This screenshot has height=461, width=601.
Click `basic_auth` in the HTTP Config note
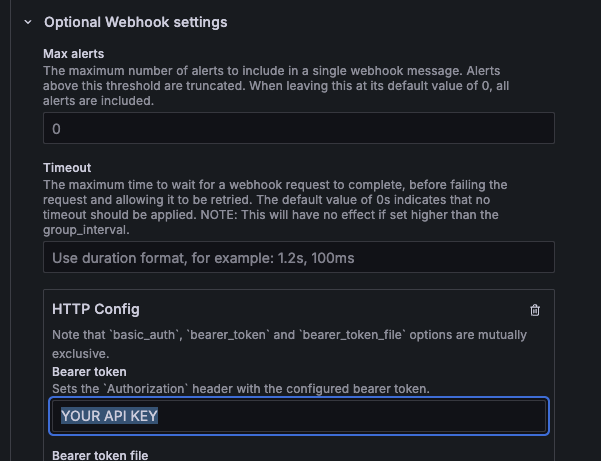click(145, 335)
